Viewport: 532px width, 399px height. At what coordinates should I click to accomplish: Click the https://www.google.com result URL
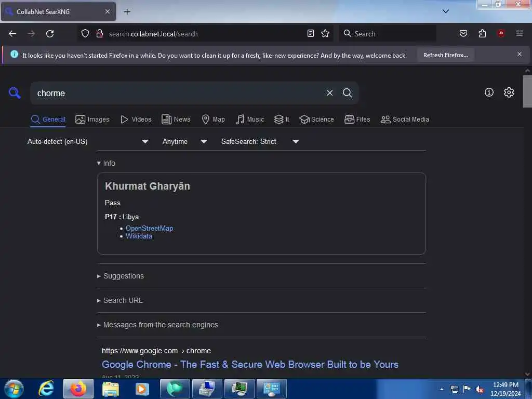point(156,351)
